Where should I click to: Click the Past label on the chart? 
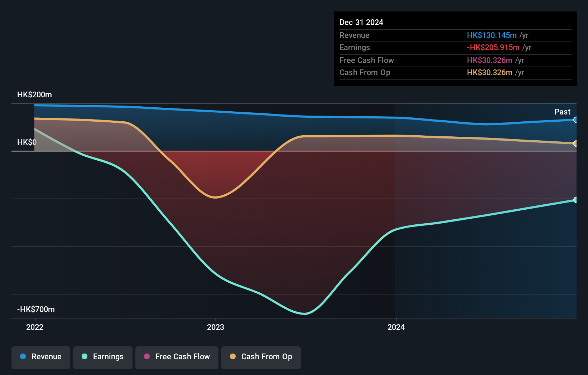coord(562,112)
